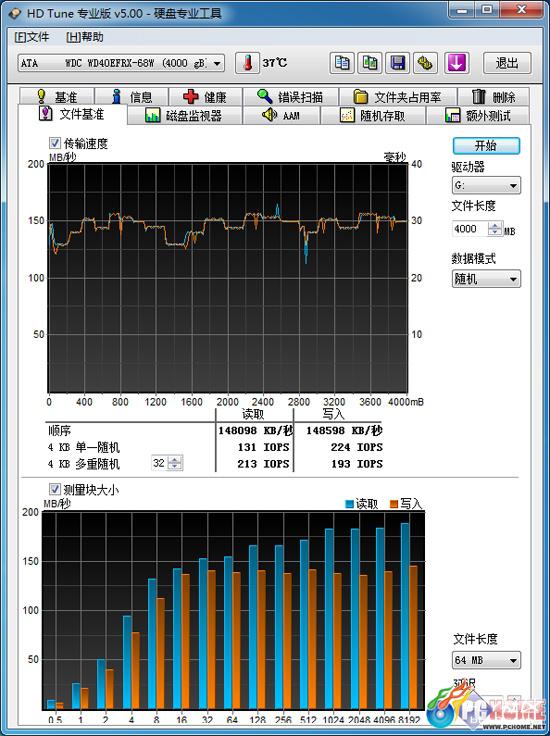This screenshot has width=550, height=736.
Task: Click the 131 IOPS read value
Action: coord(263,447)
